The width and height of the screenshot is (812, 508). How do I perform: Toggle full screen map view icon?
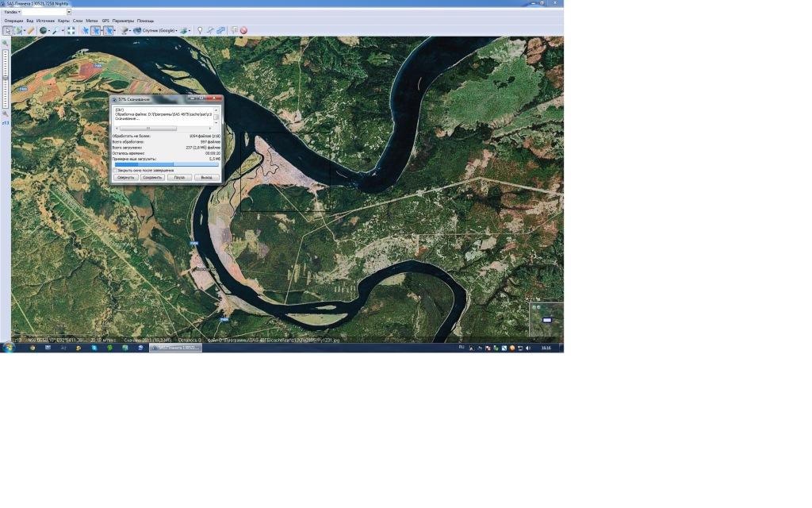point(71,30)
